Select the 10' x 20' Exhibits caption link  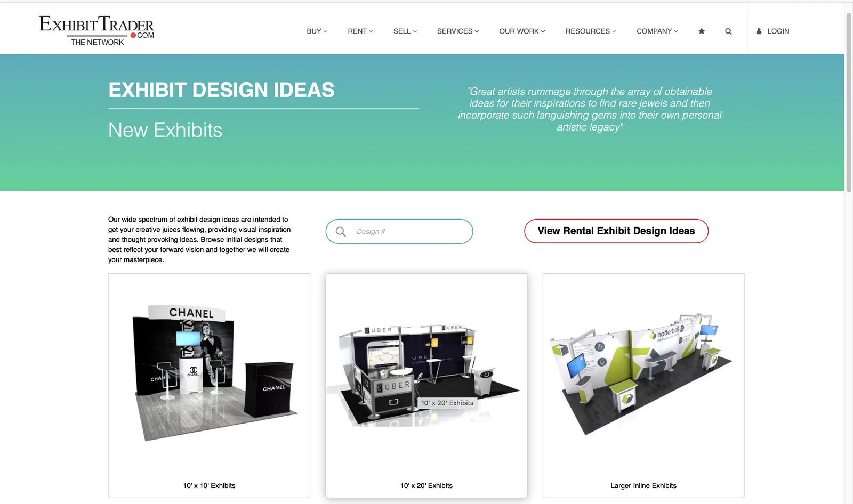[x=426, y=486]
